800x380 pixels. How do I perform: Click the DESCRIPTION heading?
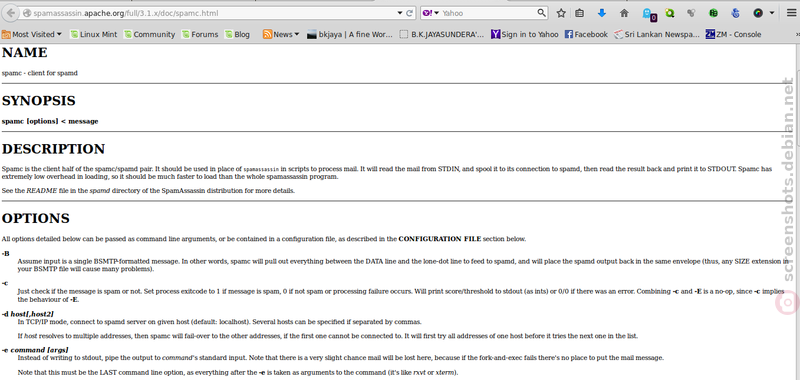click(54, 149)
